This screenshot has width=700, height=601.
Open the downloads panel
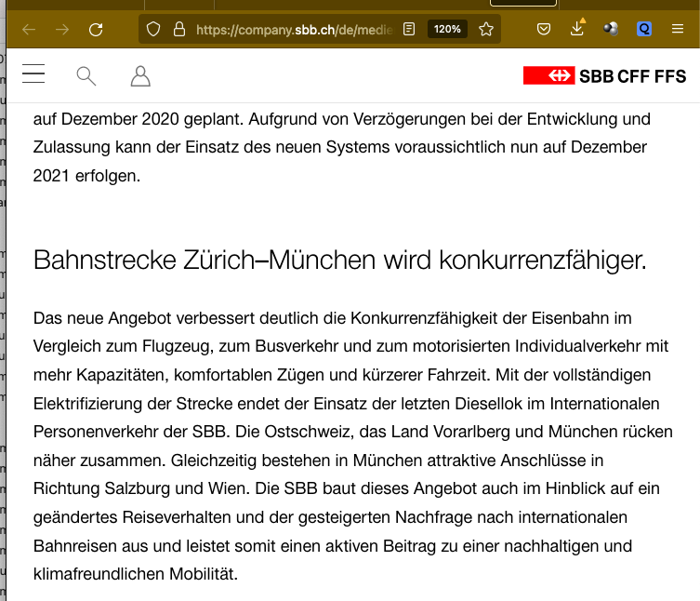point(577,28)
